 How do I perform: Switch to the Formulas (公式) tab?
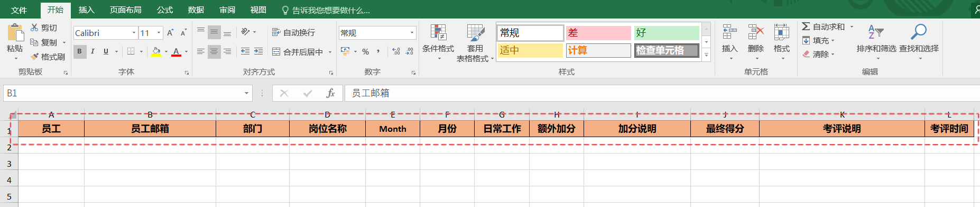pos(165,10)
